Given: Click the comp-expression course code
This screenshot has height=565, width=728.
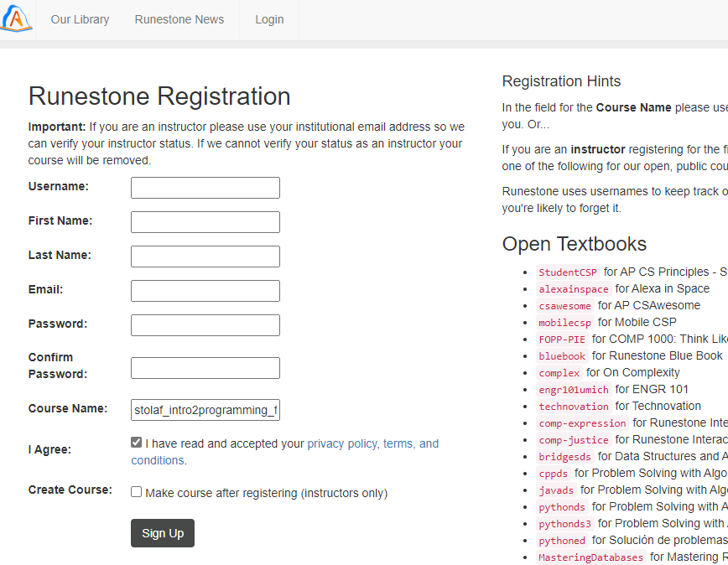Looking at the screenshot, I should (x=582, y=422).
